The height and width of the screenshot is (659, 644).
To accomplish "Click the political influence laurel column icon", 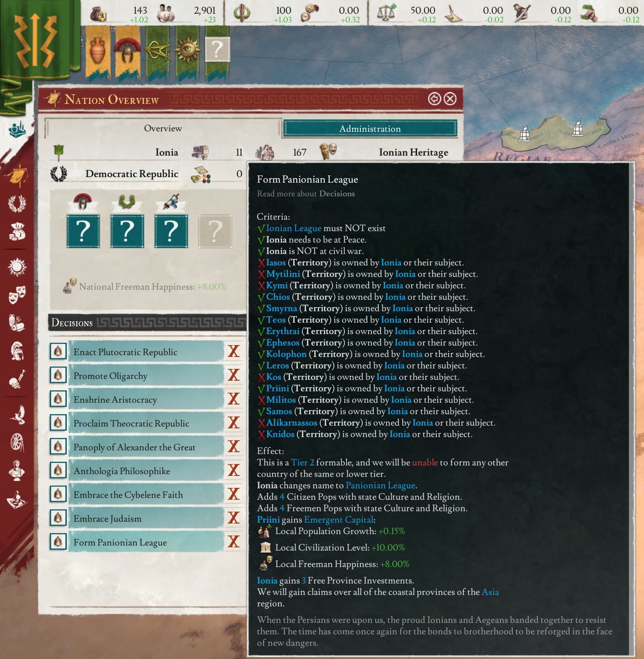I will click(x=242, y=14).
